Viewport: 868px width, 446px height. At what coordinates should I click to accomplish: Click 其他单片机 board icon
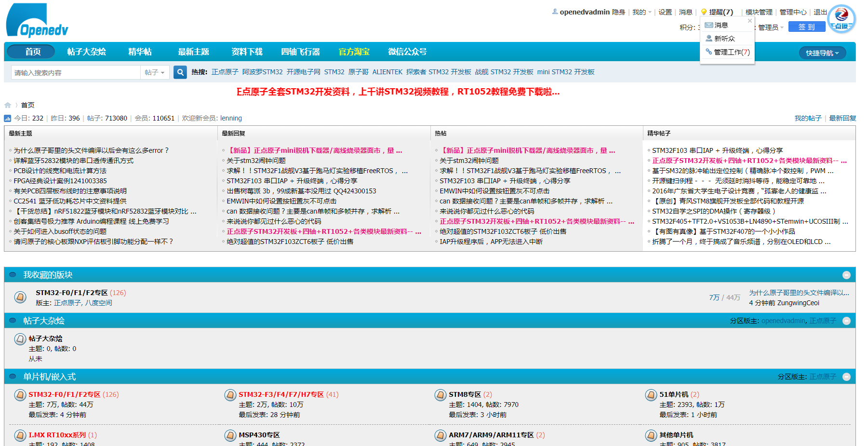(651, 436)
